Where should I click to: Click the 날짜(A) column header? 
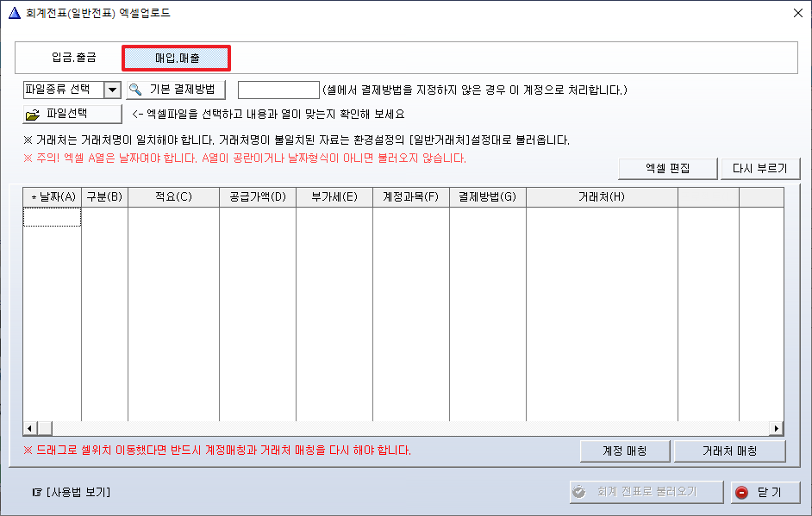(x=53, y=197)
